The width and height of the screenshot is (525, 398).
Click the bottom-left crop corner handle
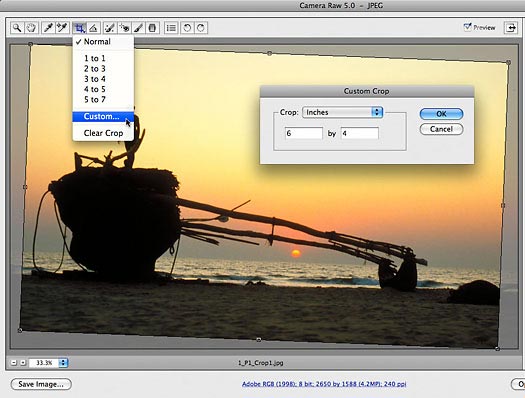point(20,330)
